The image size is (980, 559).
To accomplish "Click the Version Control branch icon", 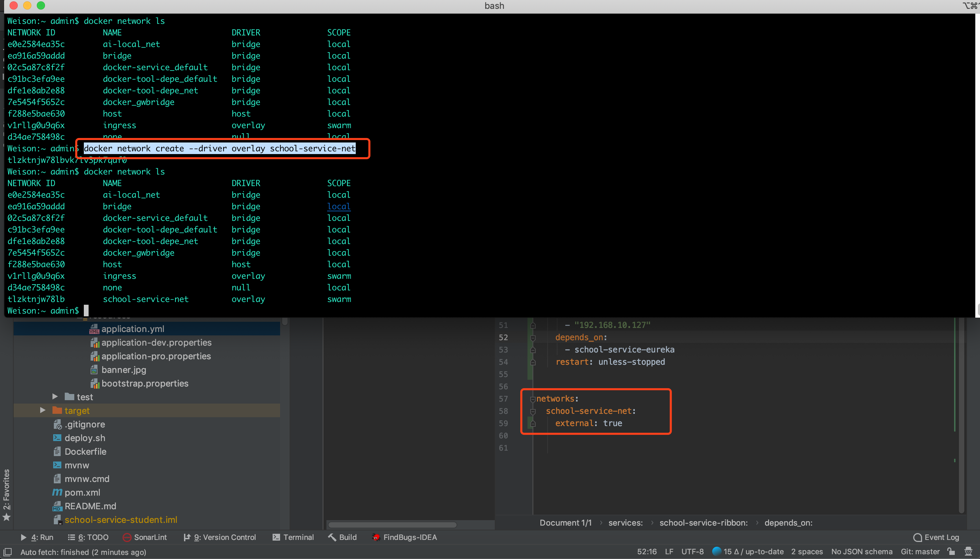I will [x=187, y=537].
